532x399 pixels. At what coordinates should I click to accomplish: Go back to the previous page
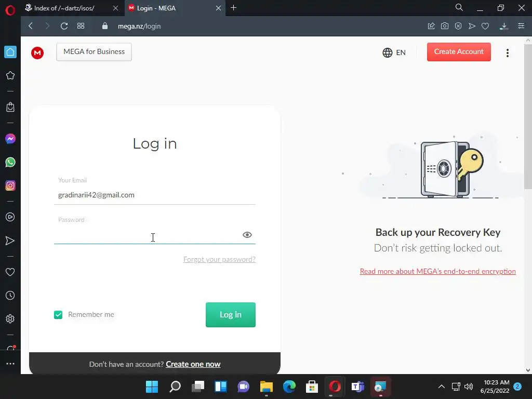[31, 26]
